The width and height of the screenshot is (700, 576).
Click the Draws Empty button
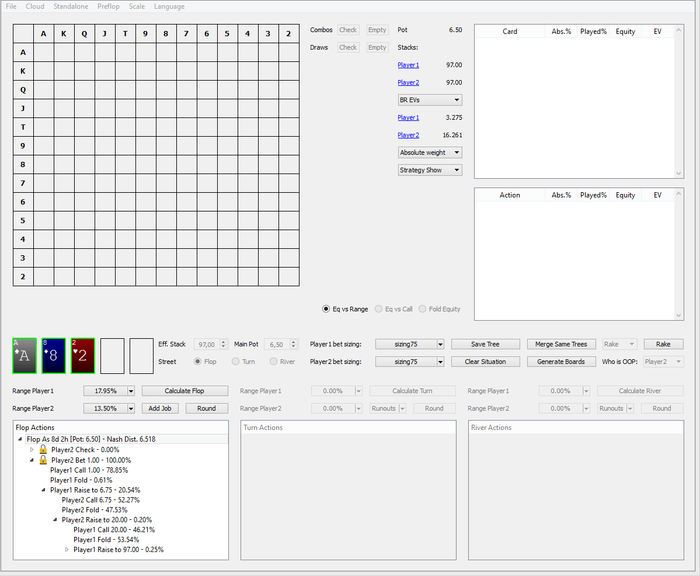tap(377, 47)
